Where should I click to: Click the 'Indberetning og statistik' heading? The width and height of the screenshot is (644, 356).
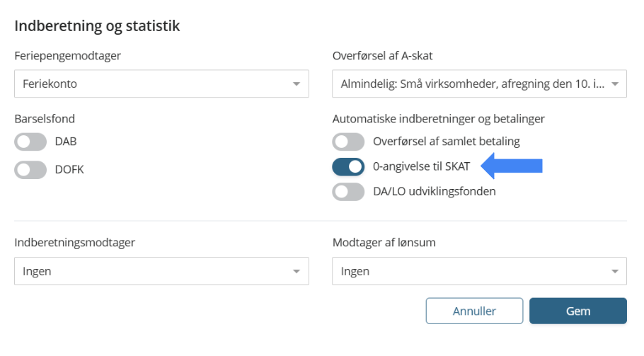97,26
